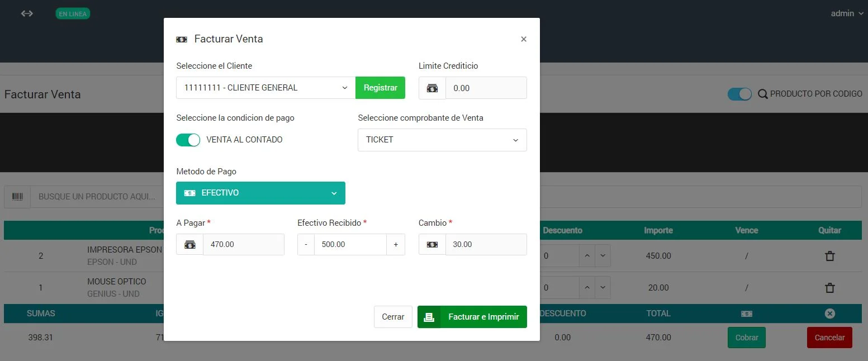Click the barcode icon beside product search
The height and width of the screenshot is (361, 868).
(x=17, y=197)
